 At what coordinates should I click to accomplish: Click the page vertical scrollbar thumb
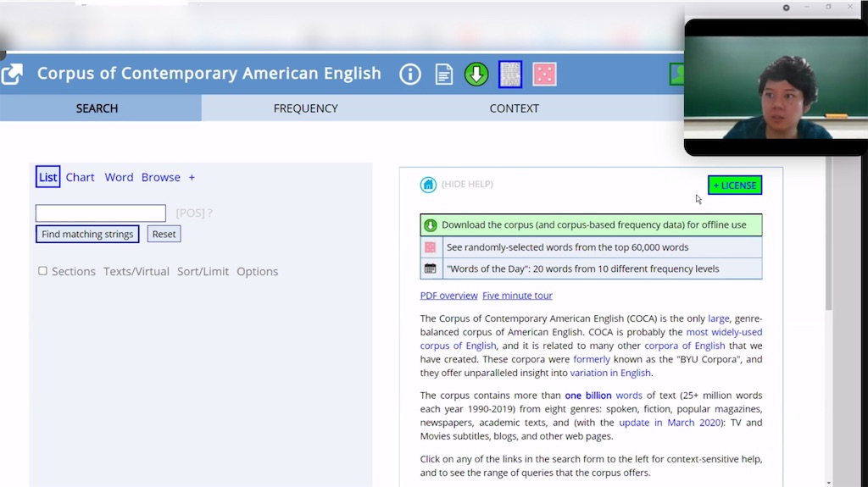click(828, 232)
